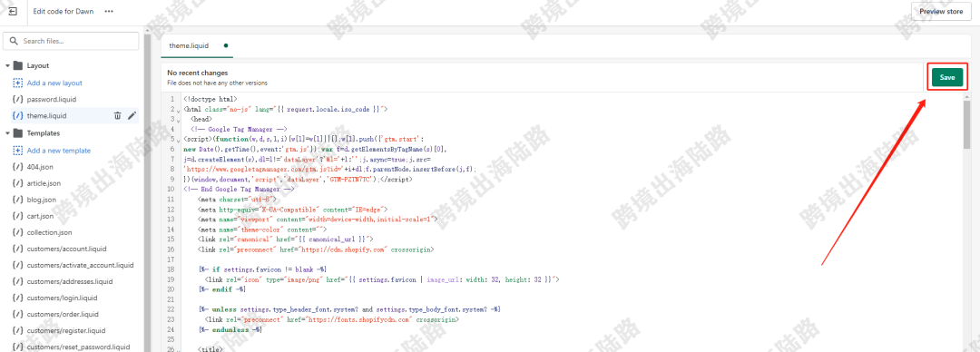980x352 pixels.
Task: Collapse the Layout folder
Action: tap(7, 65)
